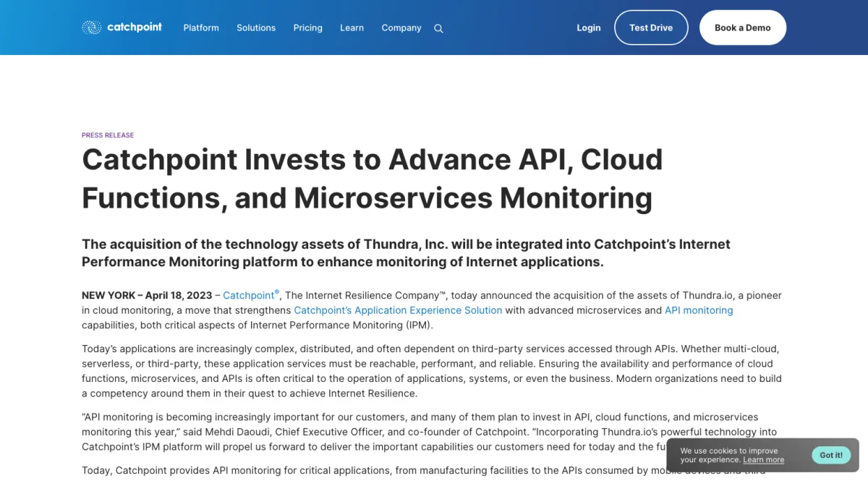Click the Login link
This screenshot has width=868, height=481.
pyautogui.click(x=589, y=27)
